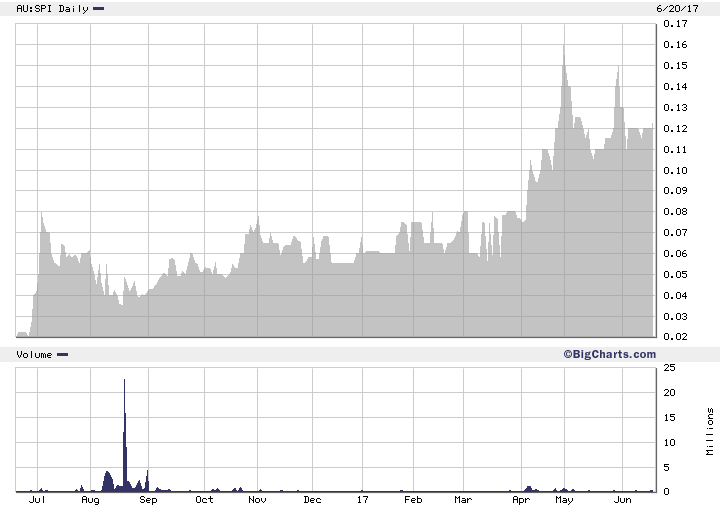
Task: Click the 0.16 price axis label
Action: [675, 45]
